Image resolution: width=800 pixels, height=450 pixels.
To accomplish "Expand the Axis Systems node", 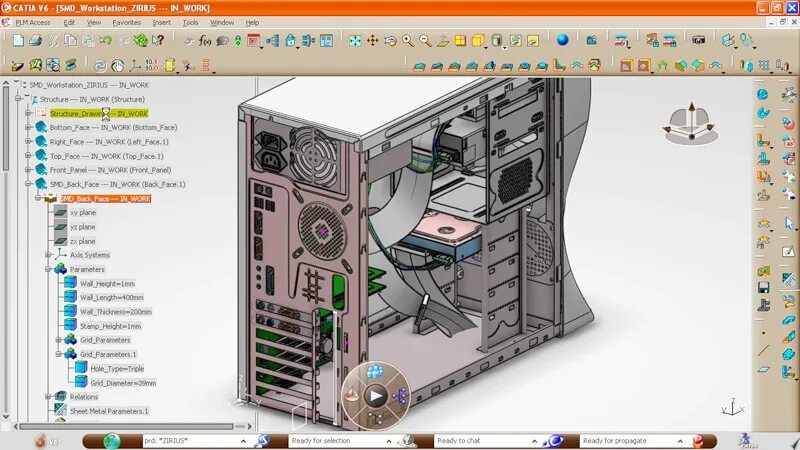I will point(48,255).
